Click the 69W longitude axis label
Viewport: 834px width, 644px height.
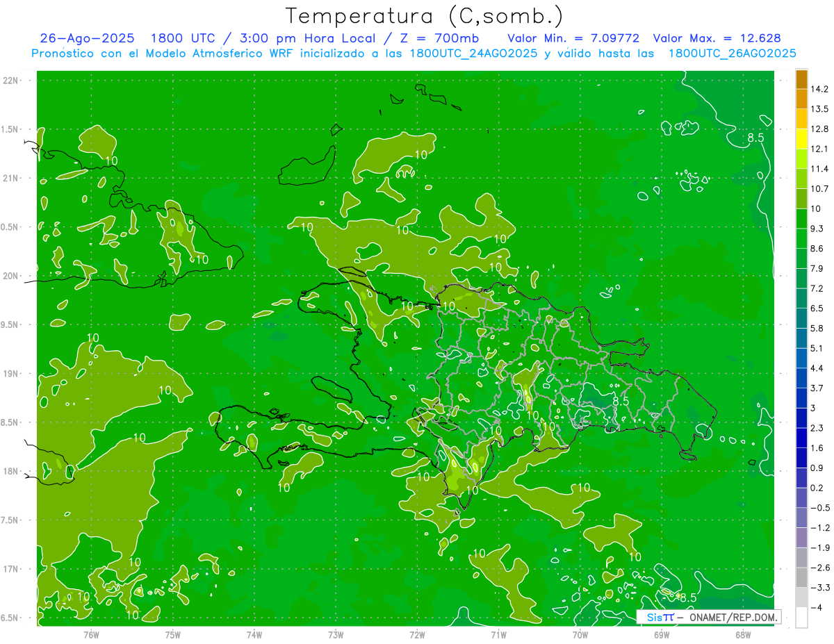point(662,635)
